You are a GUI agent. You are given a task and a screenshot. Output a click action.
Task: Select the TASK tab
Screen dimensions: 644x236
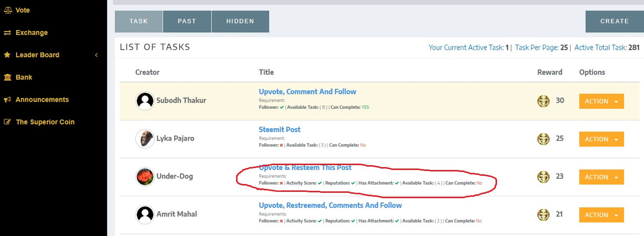(138, 22)
